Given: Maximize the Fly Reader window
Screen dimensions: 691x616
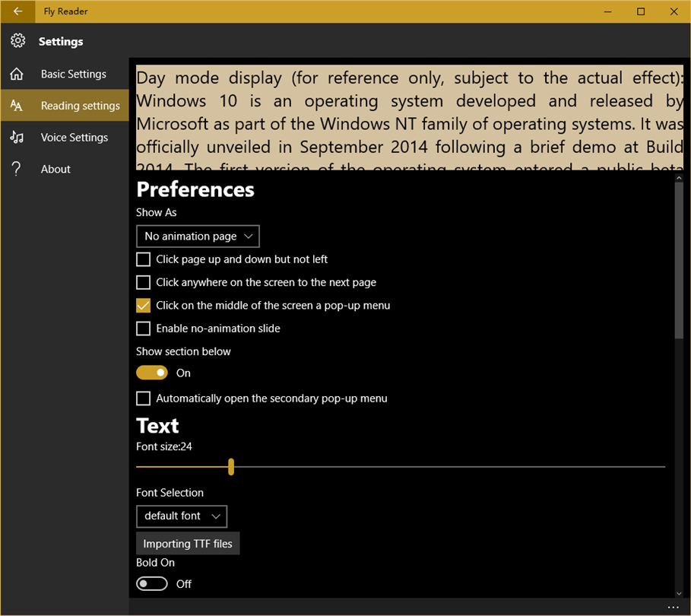Looking at the screenshot, I should (641, 11).
